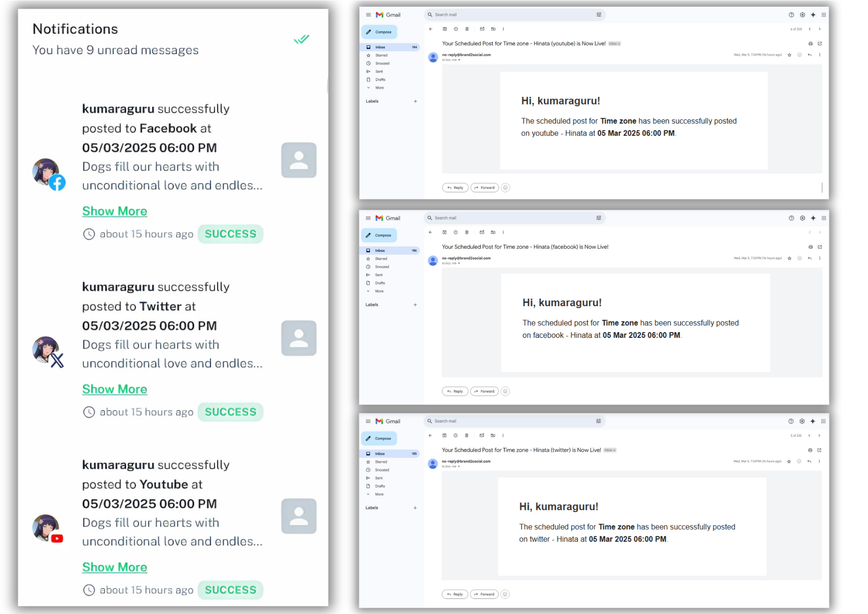The image size is (868, 614).
Task: Show More for the Facebook notification
Action: [x=114, y=211]
